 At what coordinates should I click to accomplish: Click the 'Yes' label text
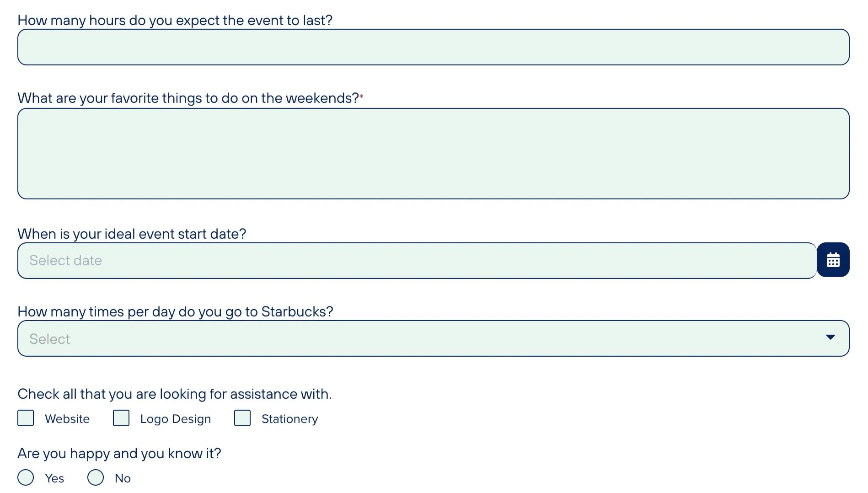[54, 478]
